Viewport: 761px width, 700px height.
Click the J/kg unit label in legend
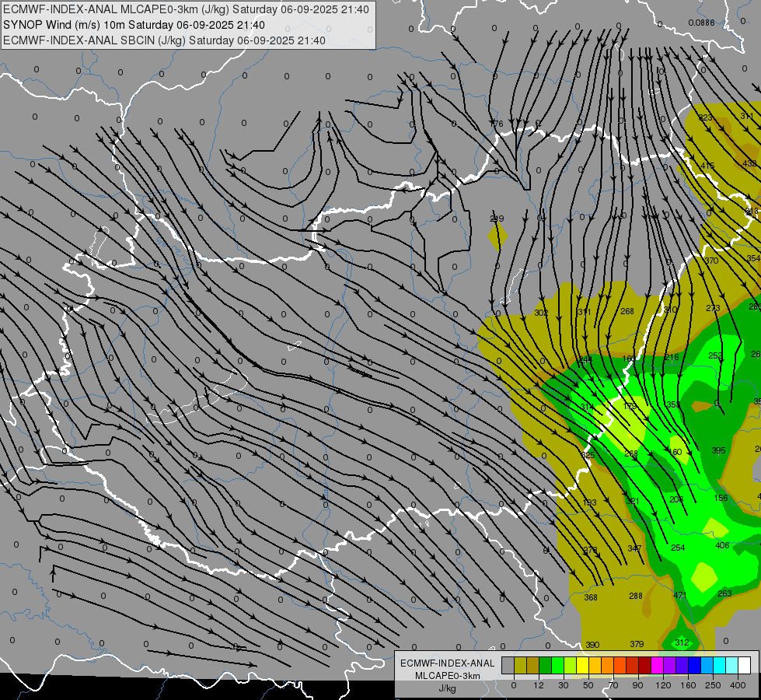[x=448, y=688]
